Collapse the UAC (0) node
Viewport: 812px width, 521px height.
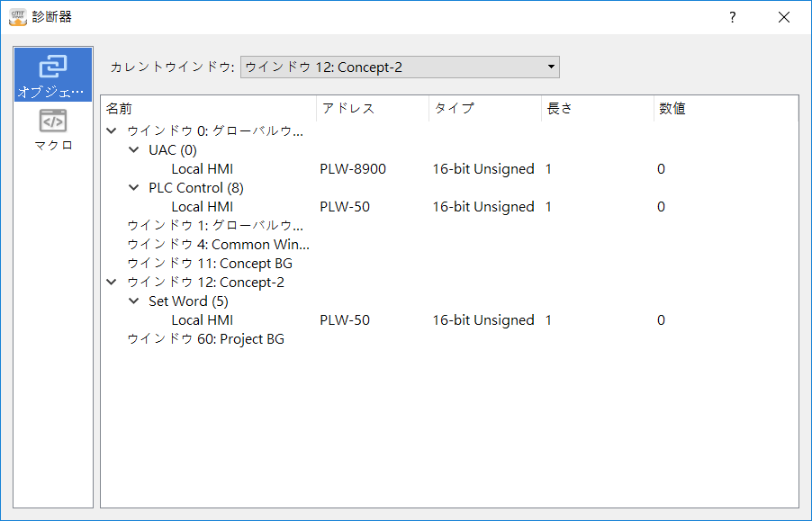coord(133,150)
